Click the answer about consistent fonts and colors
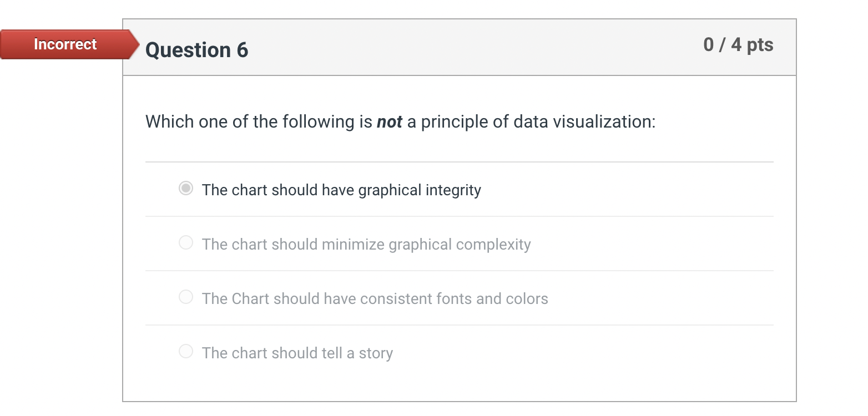Image resolution: width=868 pixels, height=416 pixels. click(375, 298)
